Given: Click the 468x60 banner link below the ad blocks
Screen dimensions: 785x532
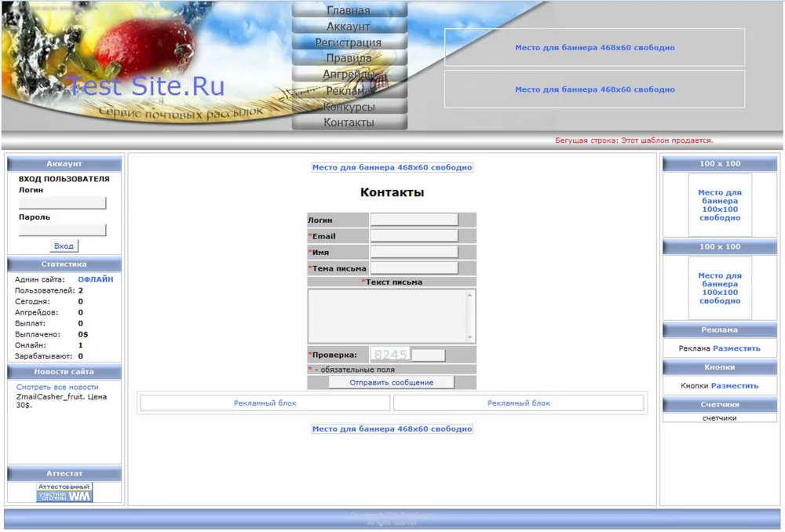Looking at the screenshot, I should tap(392, 429).
